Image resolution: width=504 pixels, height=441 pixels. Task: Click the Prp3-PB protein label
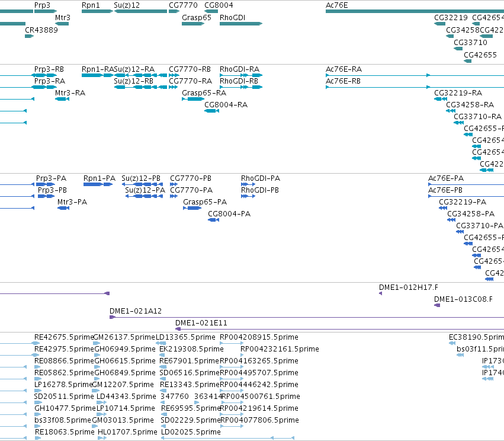[x=52, y=190]
